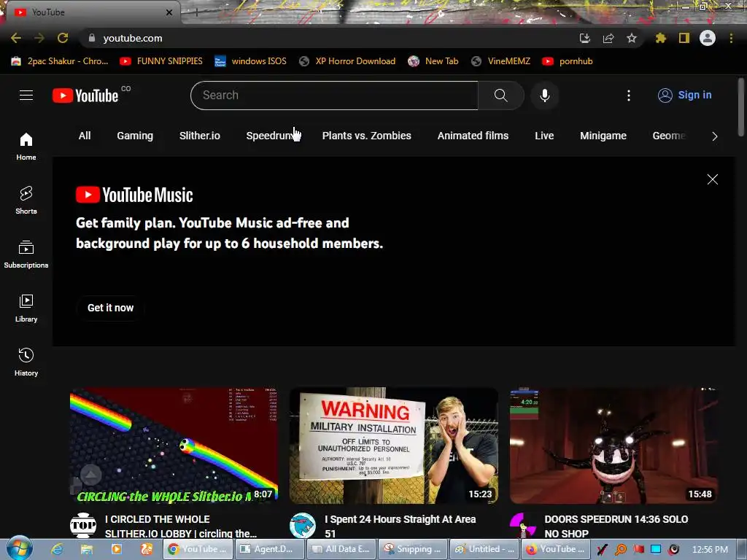Open windows ISOS bookmark

click(x=250, y=61)
